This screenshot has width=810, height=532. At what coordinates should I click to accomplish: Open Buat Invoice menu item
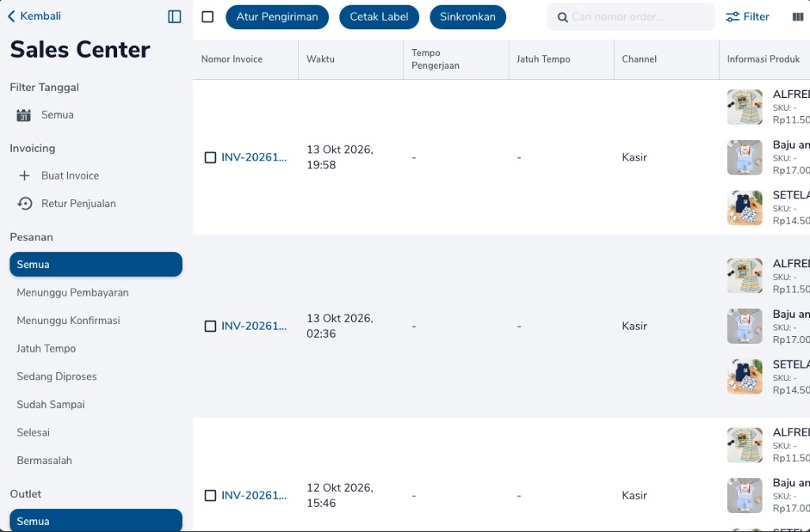pyautogui.click(x=70, y=176)
